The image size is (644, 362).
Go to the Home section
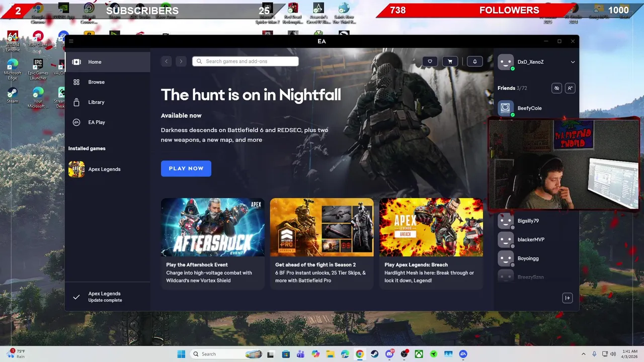(x=108, y=62)
